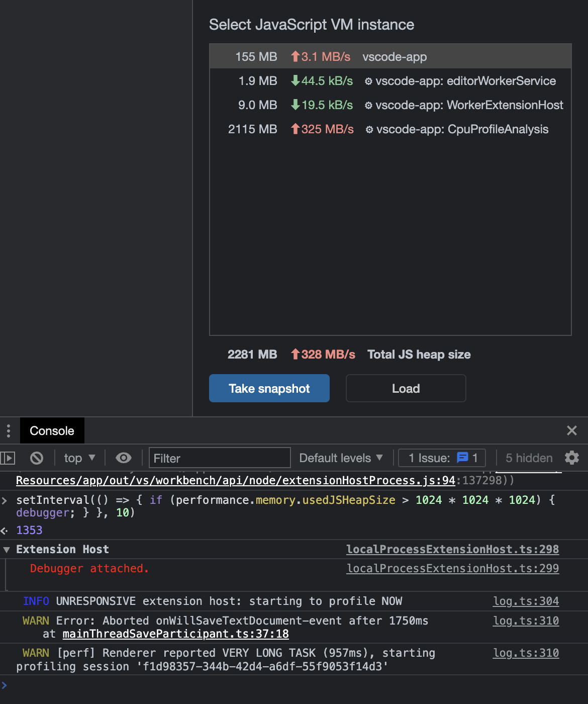Collapse the Extension Host message group
The height and width of the screenshot is (704, 588).
click(7, 549)
